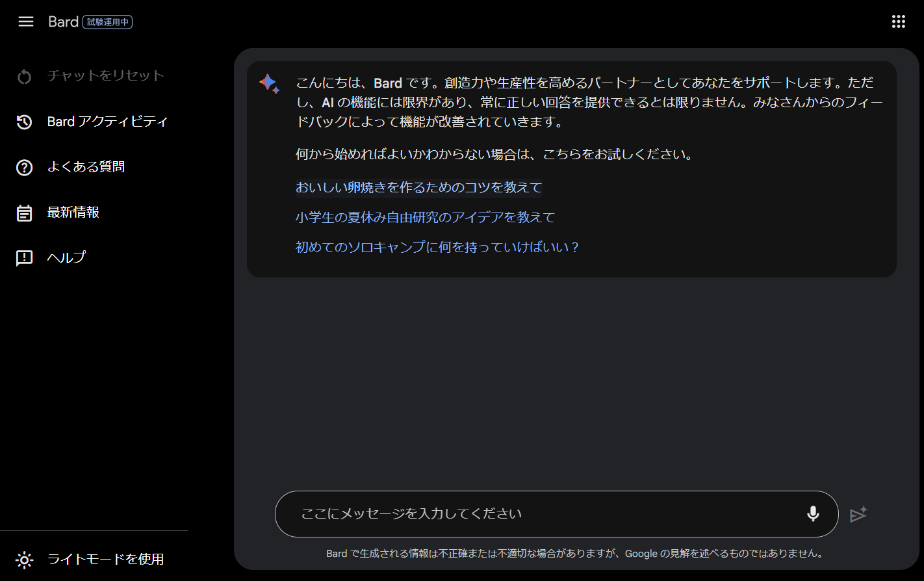The height and width of the screenshot is (581, 924).
Task: Open the Google apps grid
Action: pyautogui.click(x=899, y=22)
